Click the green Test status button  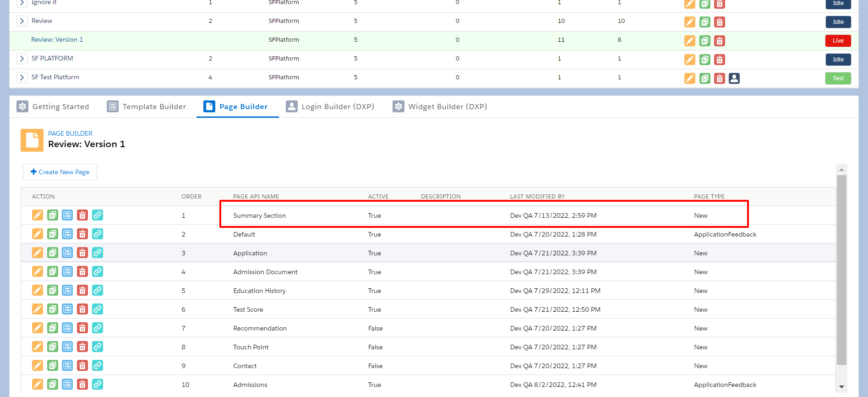pyautogui.click(x=838, y=78)
